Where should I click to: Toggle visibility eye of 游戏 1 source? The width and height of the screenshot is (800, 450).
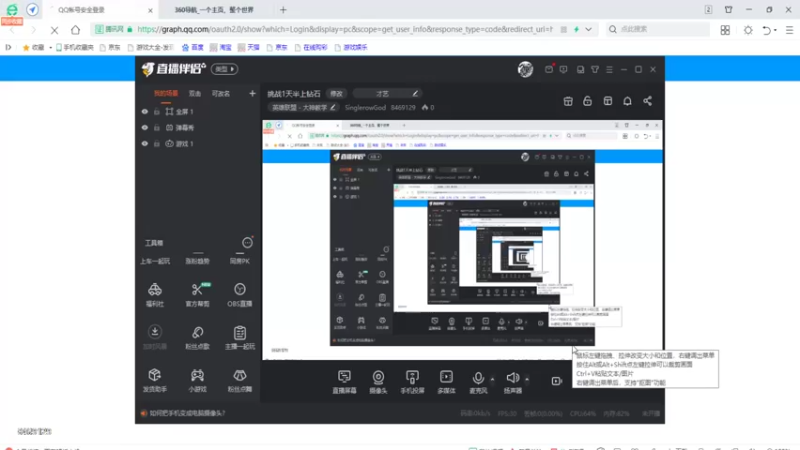click(x=145, y=144)
